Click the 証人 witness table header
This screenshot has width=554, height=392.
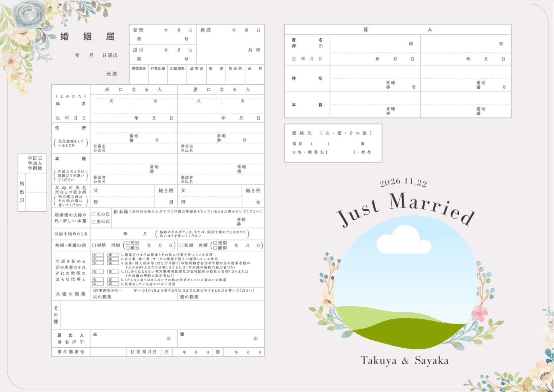click(x=397, y=29)
